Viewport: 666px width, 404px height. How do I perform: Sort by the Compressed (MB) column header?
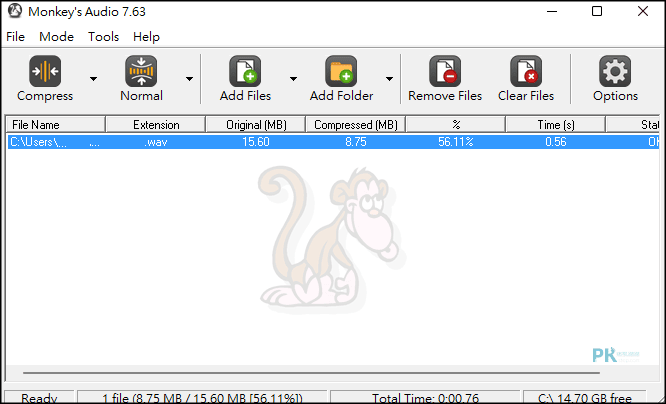pos(356,124)
